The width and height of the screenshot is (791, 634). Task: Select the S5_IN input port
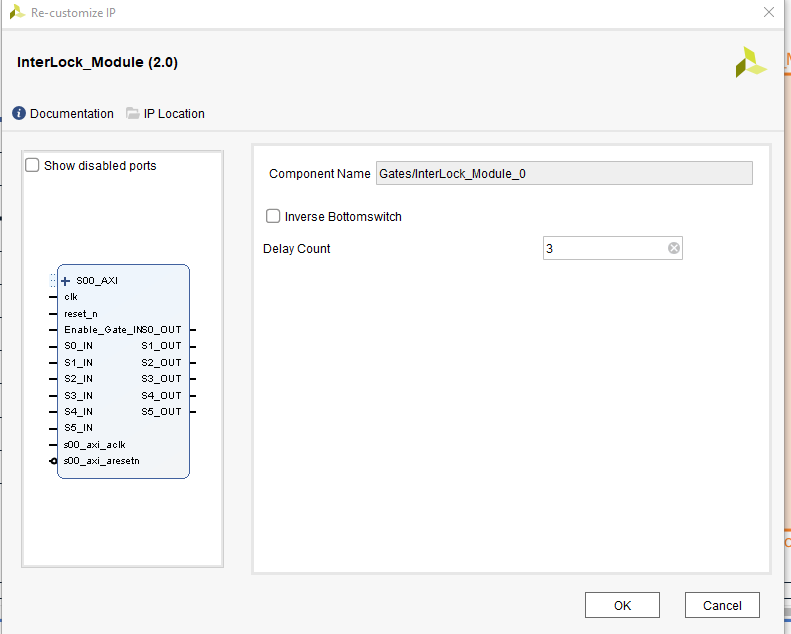[78, 428]
